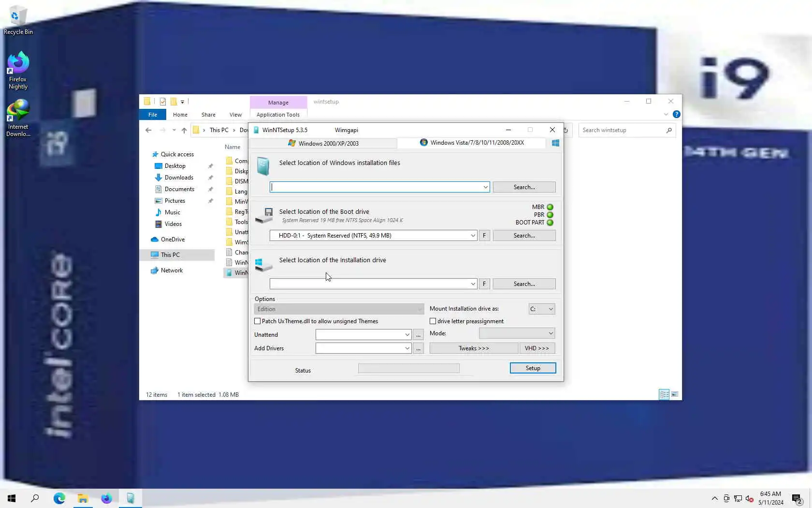
Task: Click the Properties icon in Explorer quick access toolbar
Action: (163, 102)
